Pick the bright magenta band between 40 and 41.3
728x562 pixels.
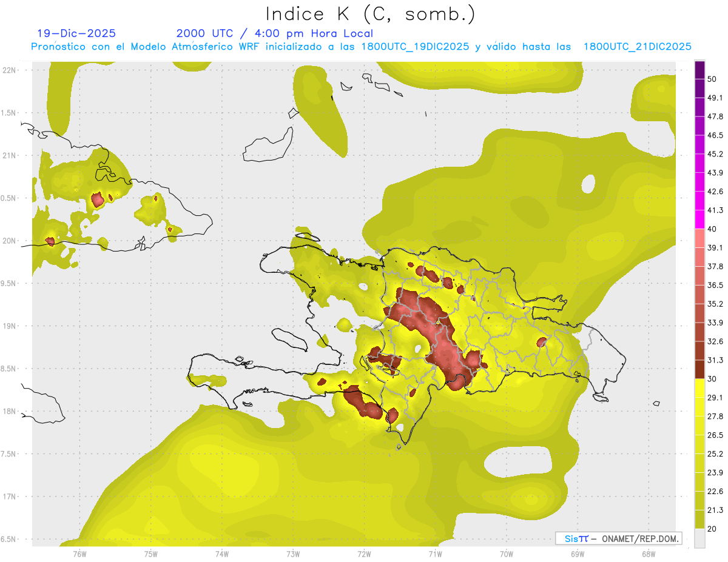click(699, 220)
